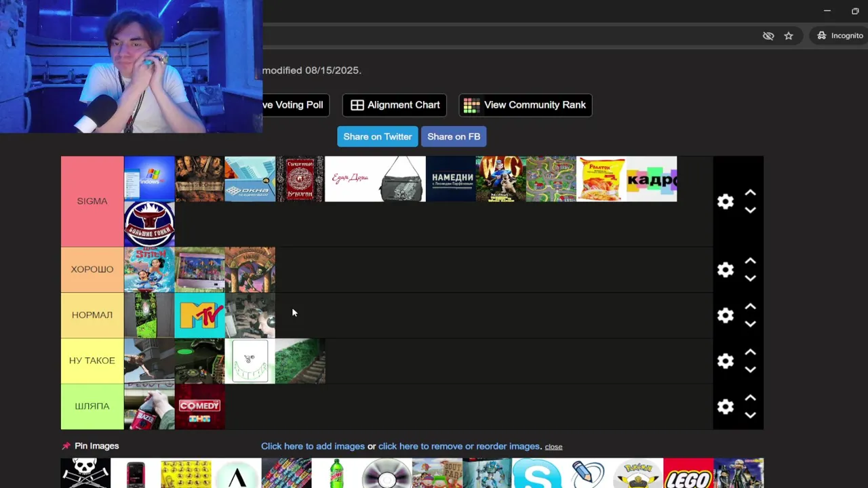Move SIGMA row up with arrow
This screenshot has width=868, height=488.
click(x=750, y=193)
